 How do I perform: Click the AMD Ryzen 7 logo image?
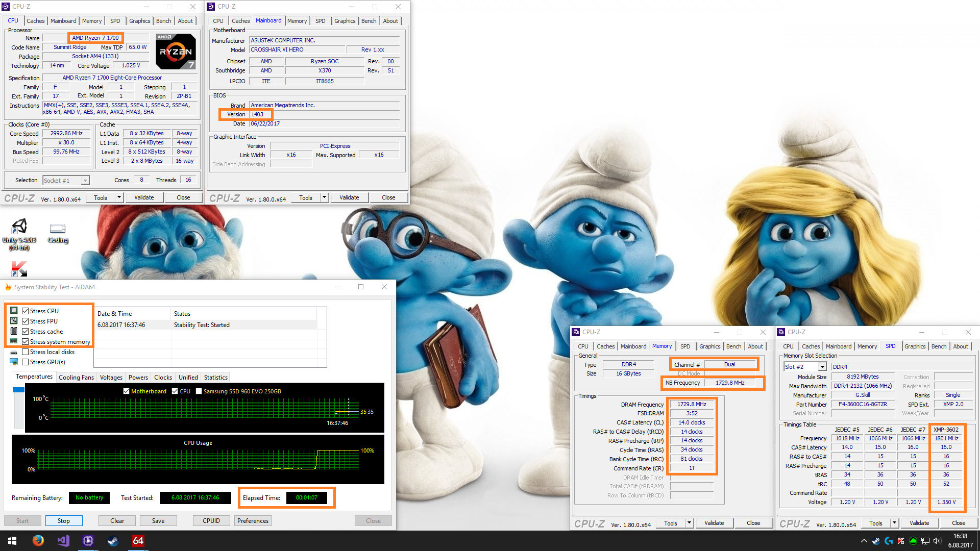point(175,52)
